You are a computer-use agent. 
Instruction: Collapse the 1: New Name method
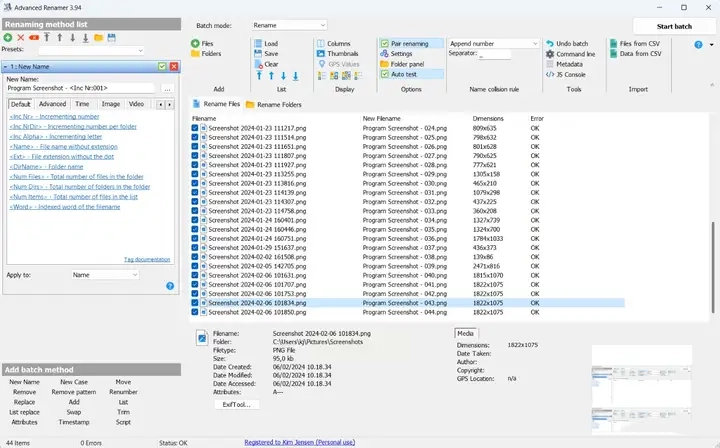tap(6, 67)
